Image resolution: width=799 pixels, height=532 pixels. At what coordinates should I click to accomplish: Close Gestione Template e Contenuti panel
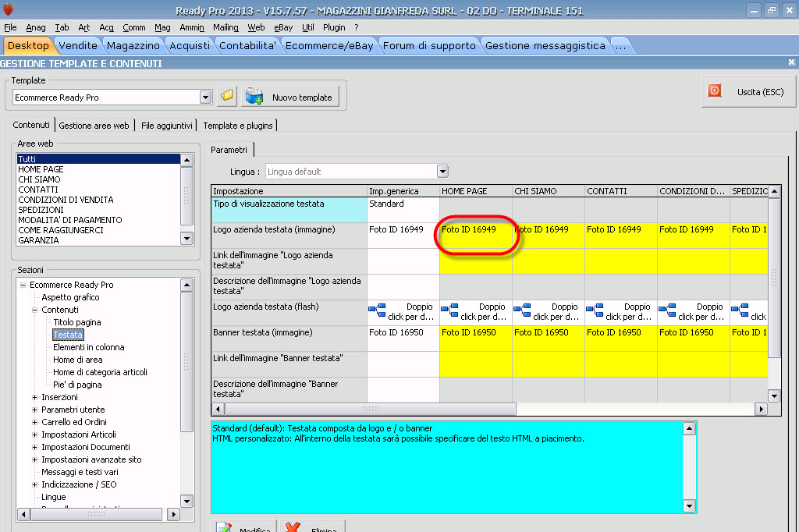791,62
